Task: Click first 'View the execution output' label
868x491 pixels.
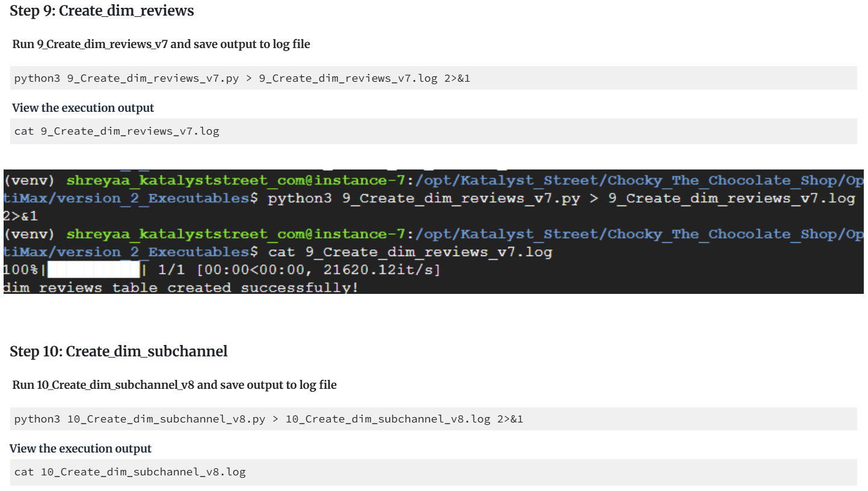Action: pos(83,108)
